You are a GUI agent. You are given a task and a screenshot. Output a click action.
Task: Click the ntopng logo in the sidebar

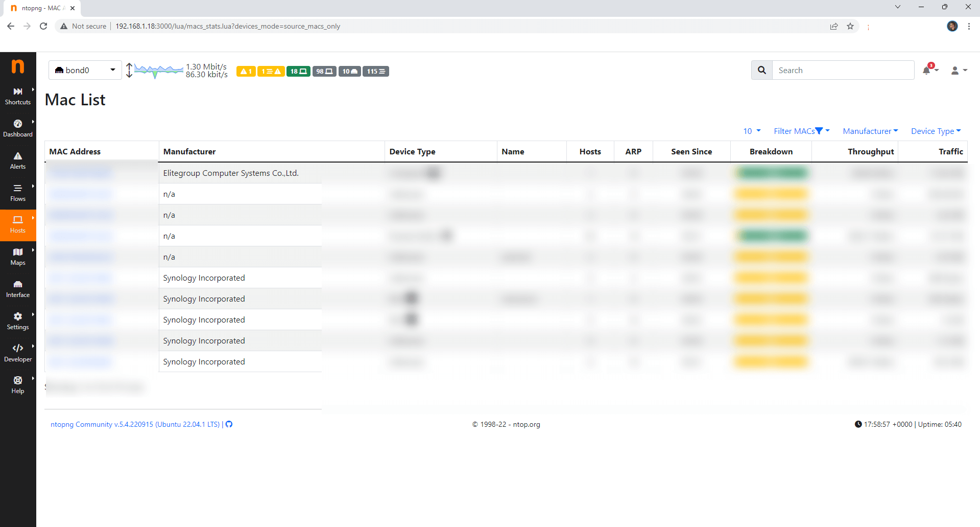[x=18, y=66]
